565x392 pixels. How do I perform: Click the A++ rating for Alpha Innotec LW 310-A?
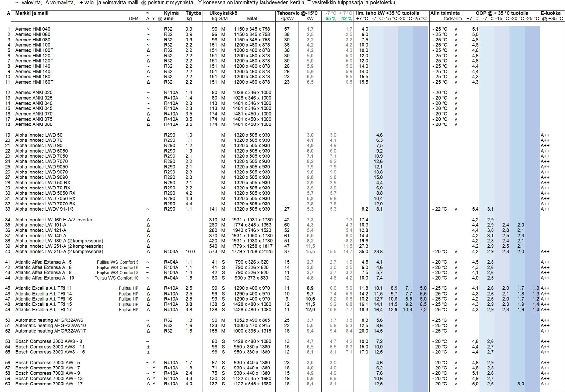pyautogui.click(x=545, y=252)
